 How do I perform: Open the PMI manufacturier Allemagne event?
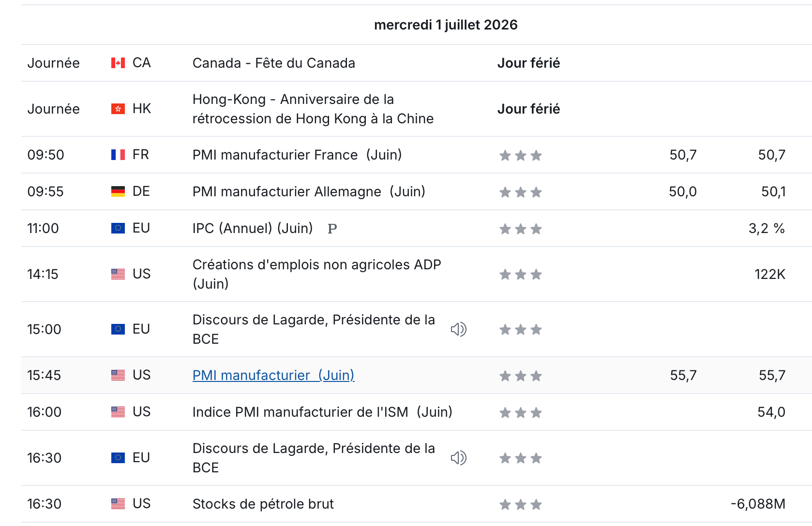click(309, 191)
